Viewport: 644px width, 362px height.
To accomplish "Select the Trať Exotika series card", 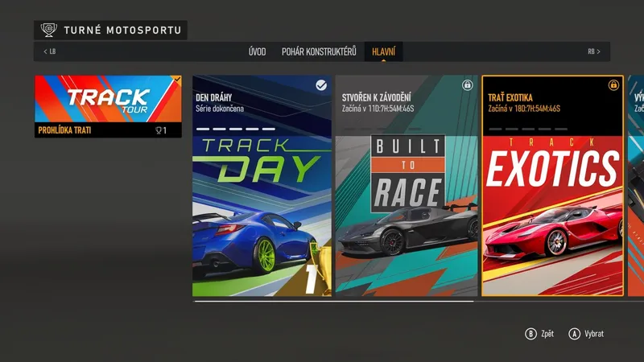I will (552, 186).
